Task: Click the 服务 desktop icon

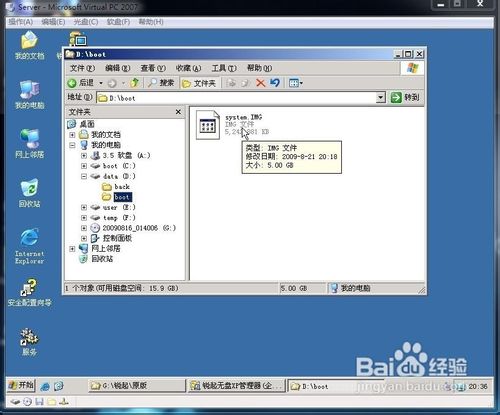Action: click(x=29, y=342)
